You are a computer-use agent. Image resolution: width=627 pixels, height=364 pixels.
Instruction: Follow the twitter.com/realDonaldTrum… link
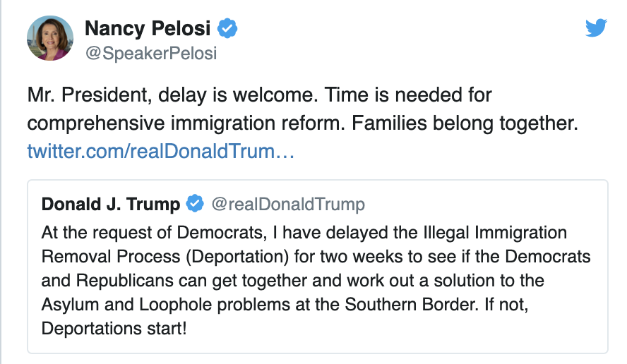coord(160,151)
